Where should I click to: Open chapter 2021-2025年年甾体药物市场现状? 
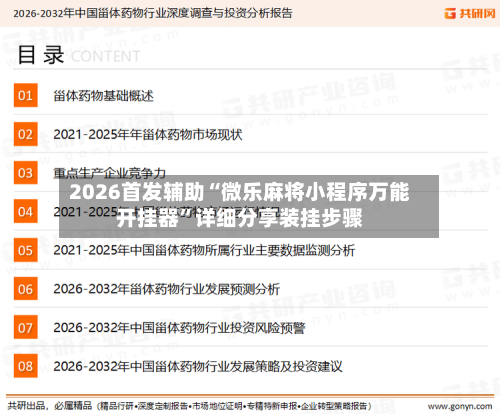tap(148, 135)
